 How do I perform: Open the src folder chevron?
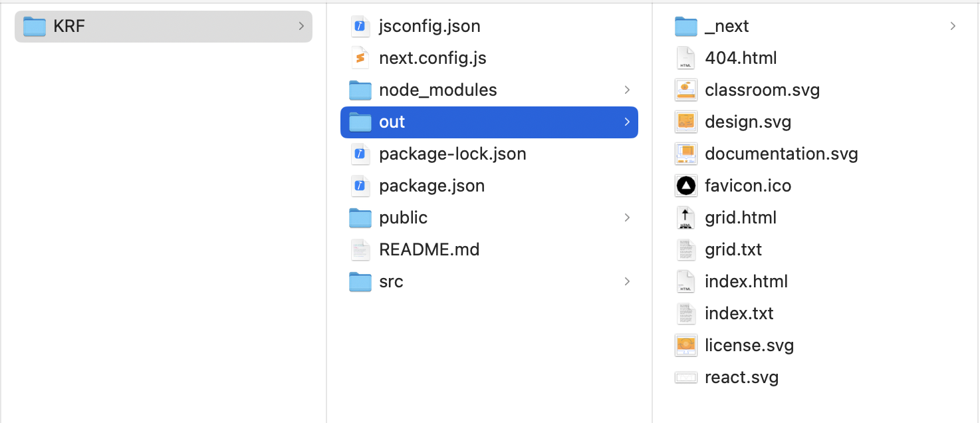[x=627, y=282]
